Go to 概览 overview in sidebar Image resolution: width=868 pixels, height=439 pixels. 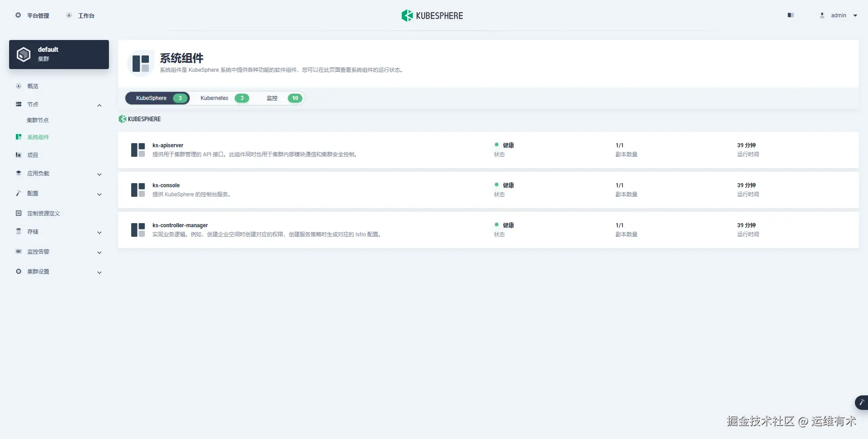(x=33, y=86)
